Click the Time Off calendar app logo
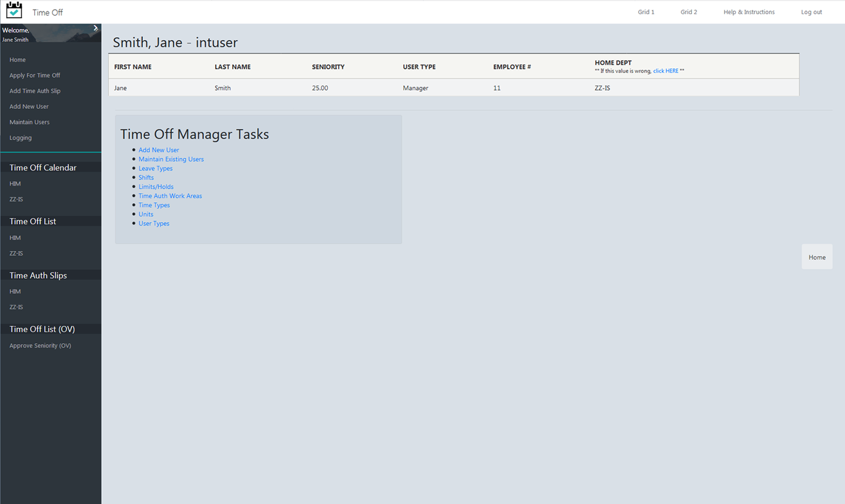Viewport: 845px width, 504px height. (x=14, y=10)
